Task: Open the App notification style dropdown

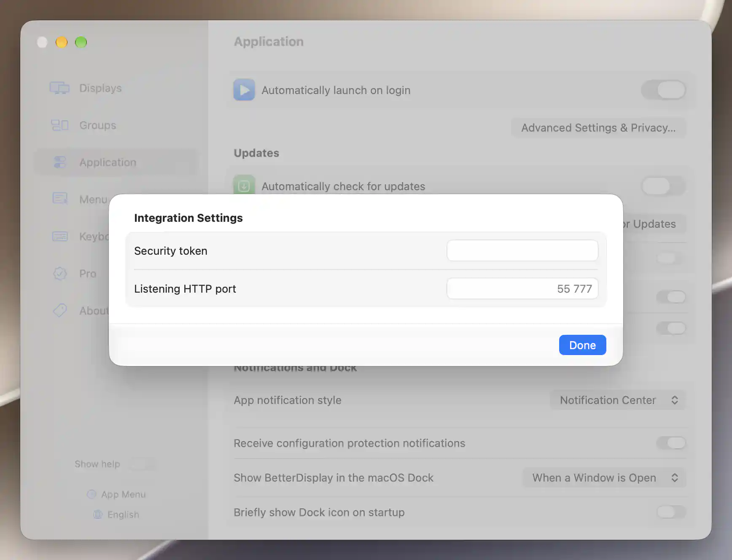Action: point(618,400)
